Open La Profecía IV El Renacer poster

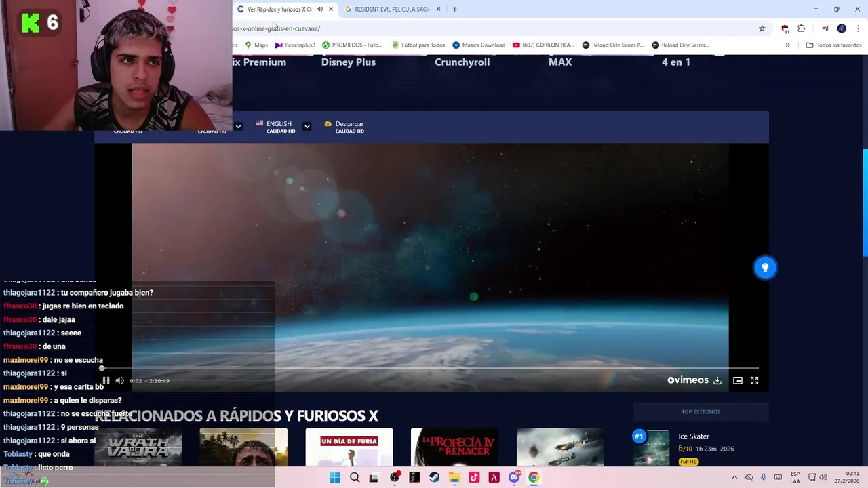pos(454,447)
